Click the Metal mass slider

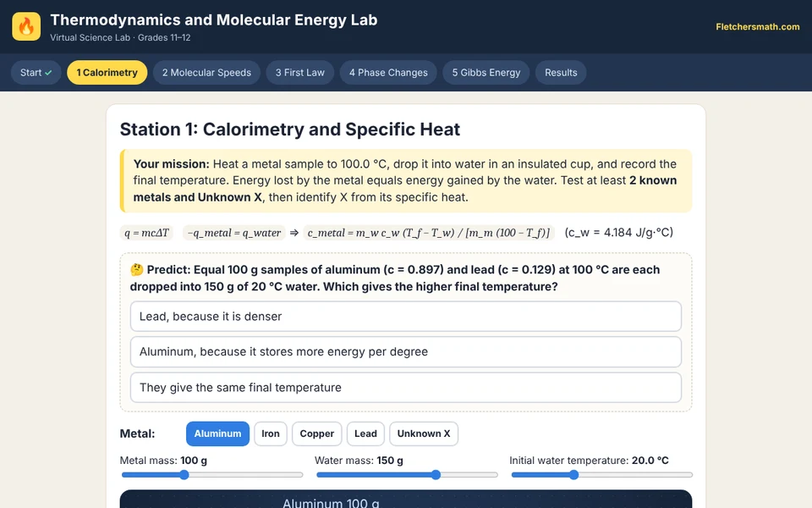pos(211,475)
